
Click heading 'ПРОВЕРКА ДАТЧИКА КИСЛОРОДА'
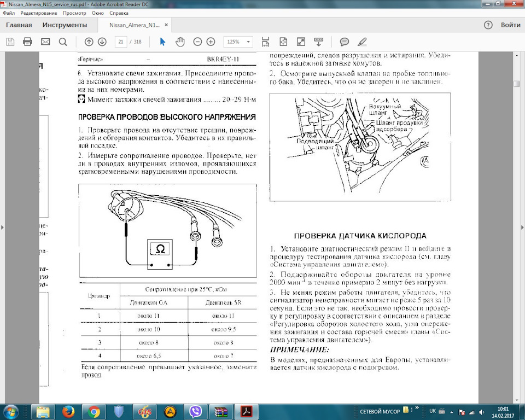click(x=360, y=236)
